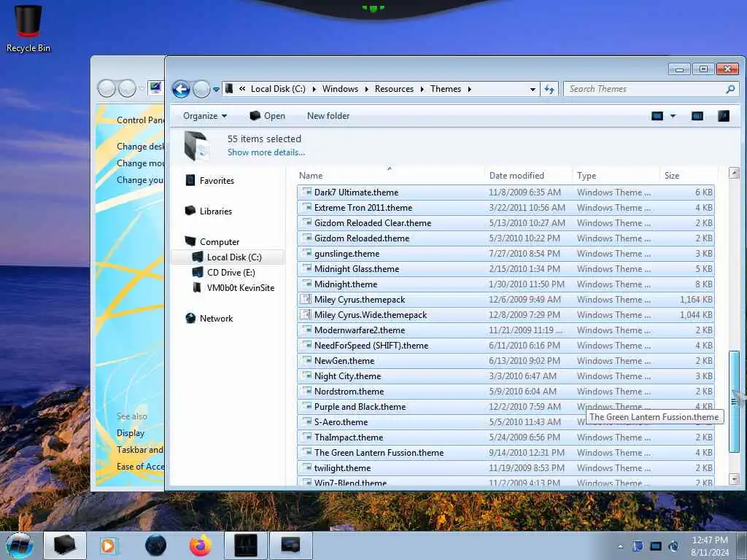Viewport: 747px width, 560px height.
Task: Open the Organize menu
Action: (205, 116)
